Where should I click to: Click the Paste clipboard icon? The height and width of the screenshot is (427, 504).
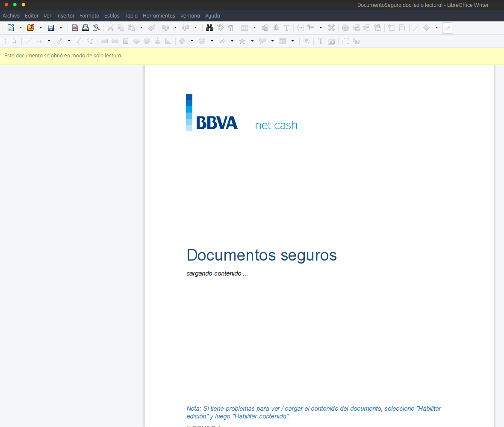tap(131, 28)
